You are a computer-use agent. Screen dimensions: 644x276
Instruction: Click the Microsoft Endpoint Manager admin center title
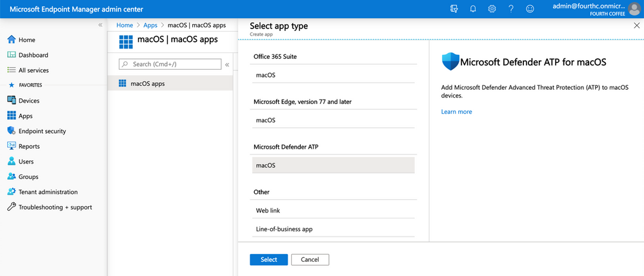[x=76, y=9]
